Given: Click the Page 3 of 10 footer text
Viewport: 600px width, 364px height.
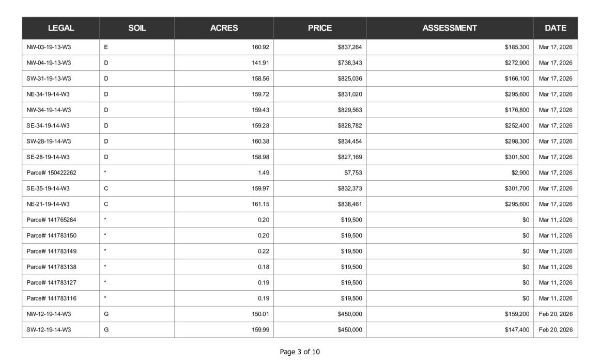Looking at the screenshot, I should 300,352.
